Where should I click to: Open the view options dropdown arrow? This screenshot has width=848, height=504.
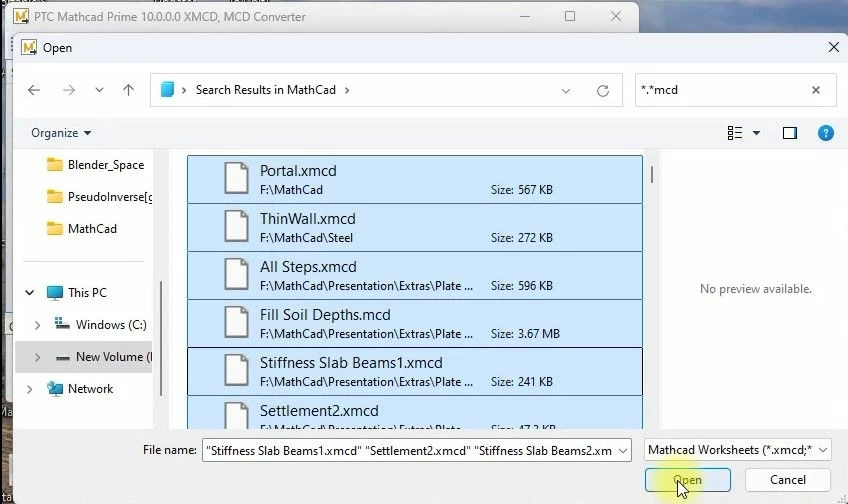[x=756, y=133]
